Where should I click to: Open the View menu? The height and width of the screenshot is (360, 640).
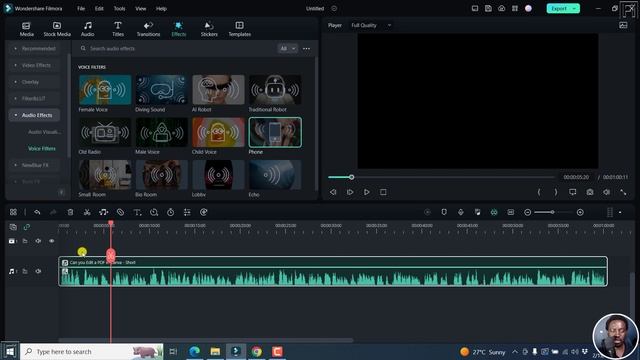[x=141, y=9]
